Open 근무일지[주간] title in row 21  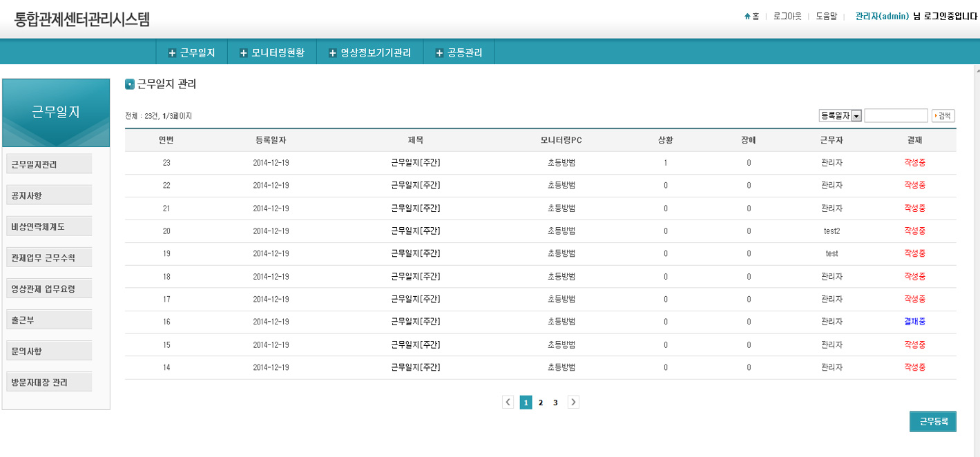click(x=416, y=208)
